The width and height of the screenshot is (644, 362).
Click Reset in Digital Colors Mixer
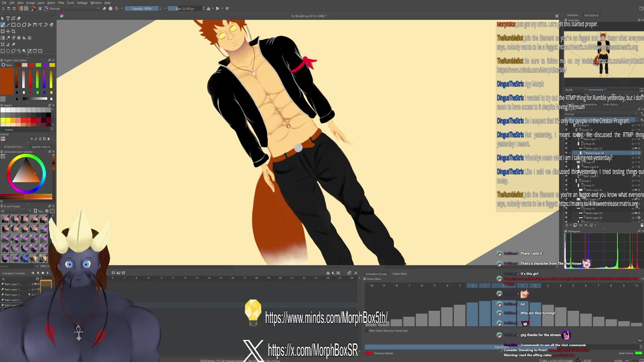pyautogui.click(x=6, y=65)
